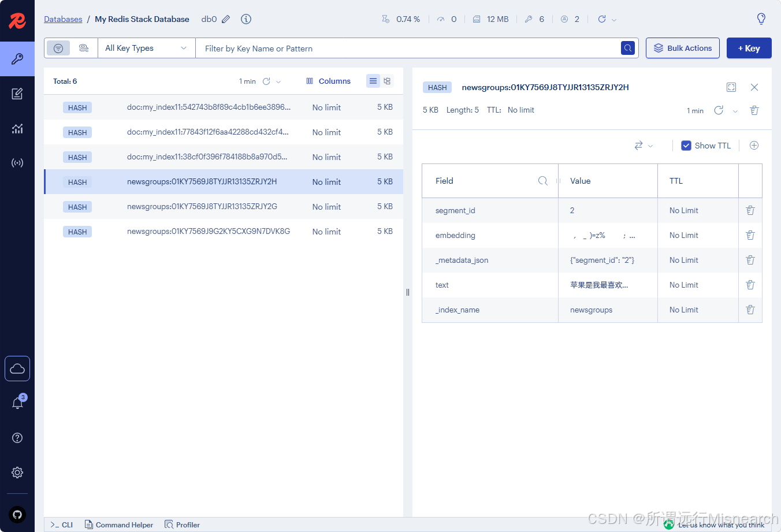The width and height of the screenshot is (781, 532).
Task: Click the key TTL No limit value in header
Action: pyautogui.click(x=521, y=110)
